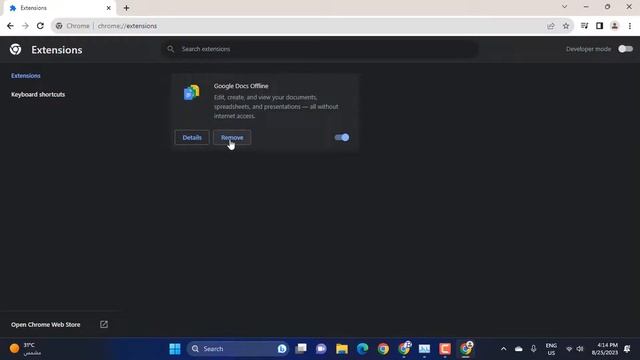The image size is (640, 360).
Task: Open the Windows Start menu
Action: [x=175, y=349]
